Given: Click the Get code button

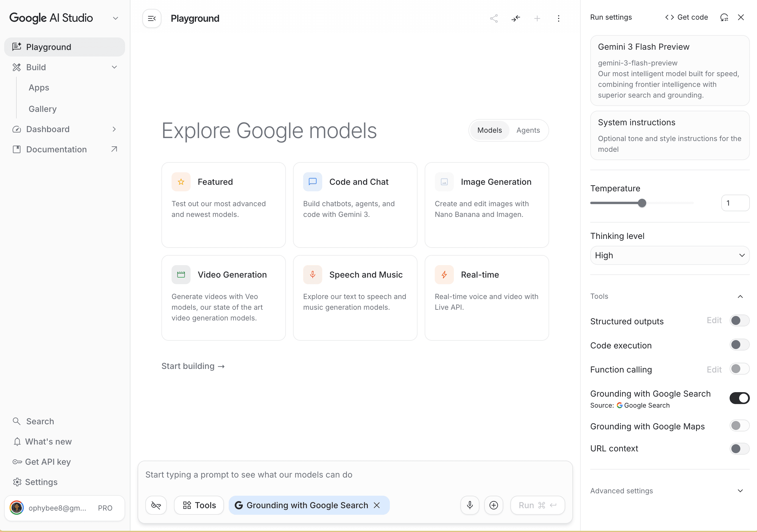Looking at the screenshot, I should [686, 17].
